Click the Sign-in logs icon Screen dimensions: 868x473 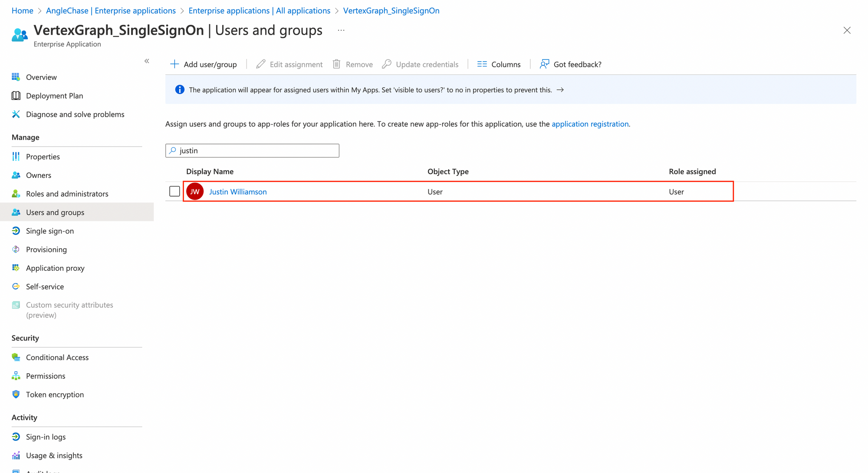point(16,437)
